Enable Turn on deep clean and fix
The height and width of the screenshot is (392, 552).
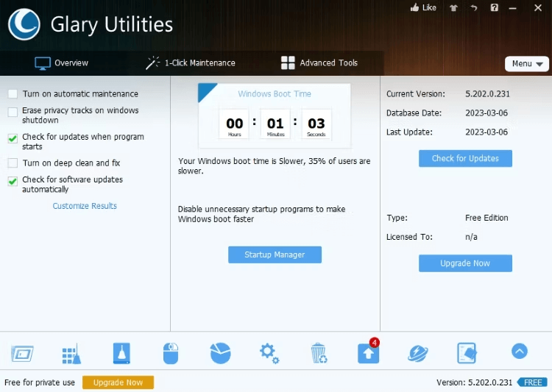click(13, 163)
